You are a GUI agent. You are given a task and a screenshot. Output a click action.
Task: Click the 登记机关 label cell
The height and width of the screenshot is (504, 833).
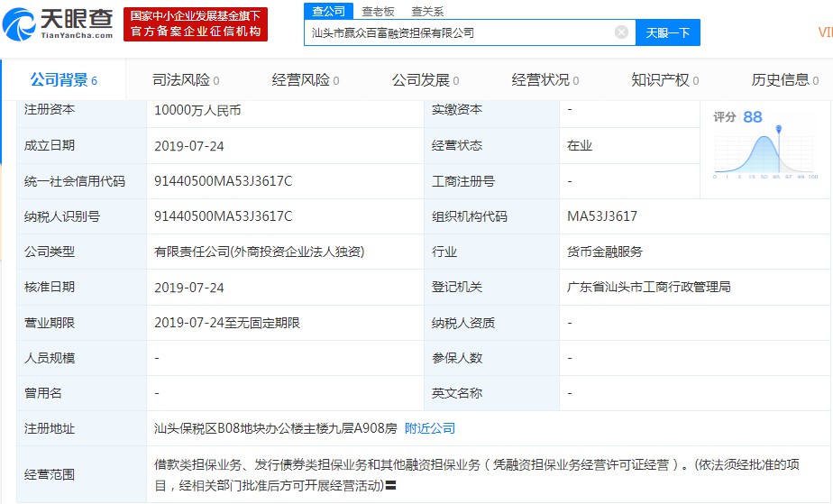coord(491,288)
